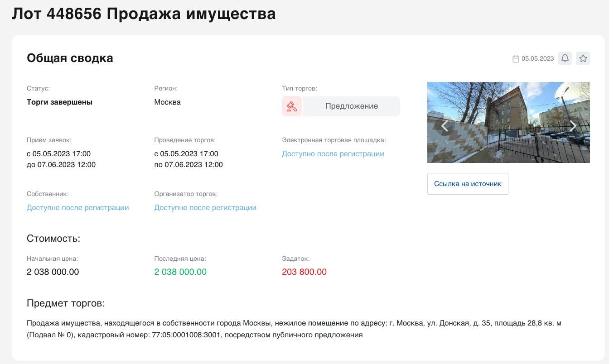Click the green Последняя цена value

[180, 272]
